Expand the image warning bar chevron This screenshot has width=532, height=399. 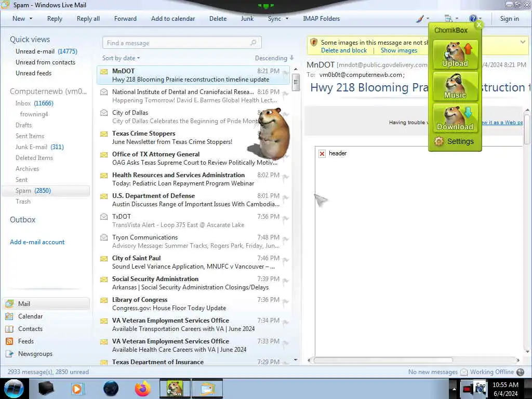(523, 42)
